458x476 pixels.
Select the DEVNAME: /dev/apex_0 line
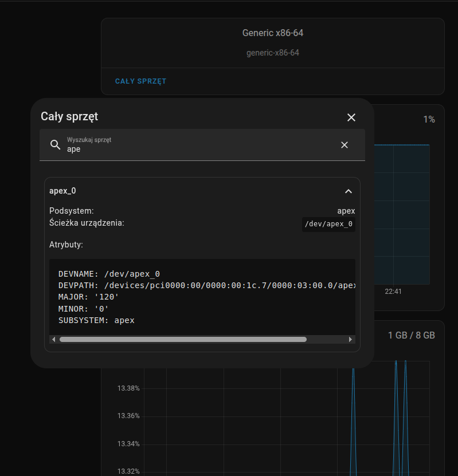tap(109, 274)
